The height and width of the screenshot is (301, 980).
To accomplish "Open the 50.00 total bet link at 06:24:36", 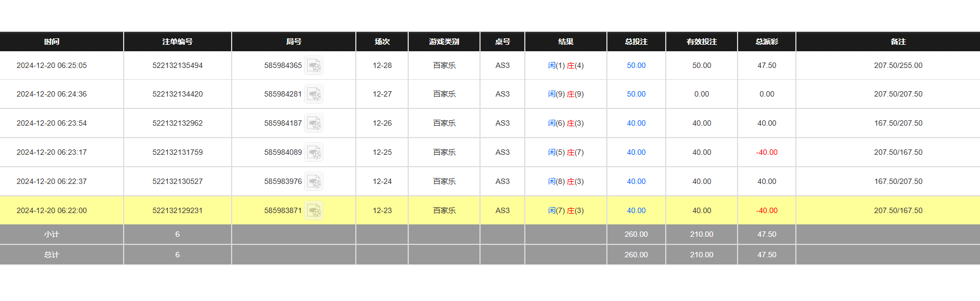I will point(636,94).
